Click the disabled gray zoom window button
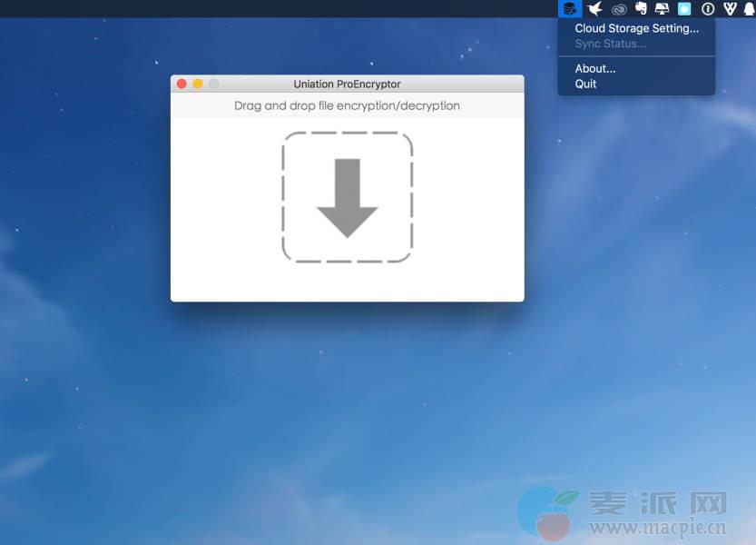 pos(214,84)
